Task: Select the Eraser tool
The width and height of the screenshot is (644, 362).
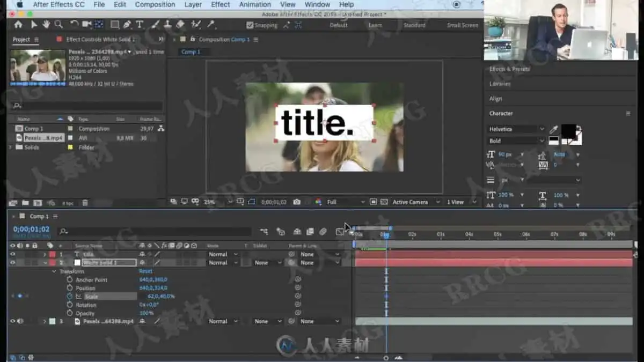Action: click(x=180, y=25)
